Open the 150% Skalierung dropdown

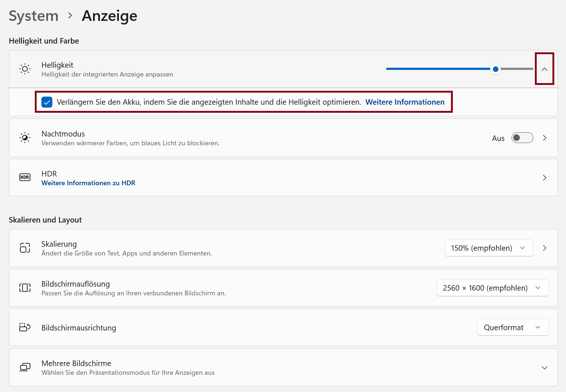point(489,248)
